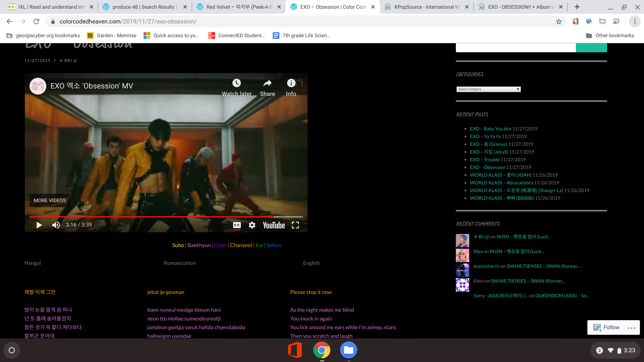
Task: Open recent post WORLD KLASS – Abracadabra
Action: tap(501, 183)
